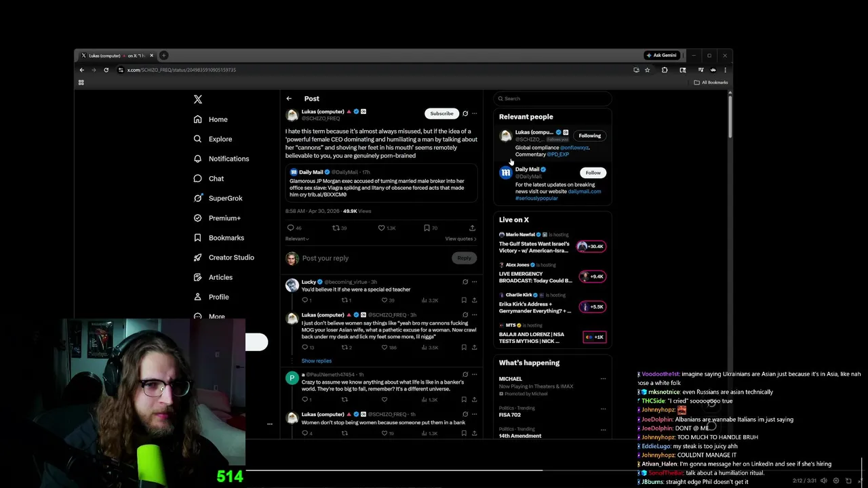This screenshot has width=868, height=488.
Task: Click the Premium+ sidebar icon
Action: pos(197,218)
